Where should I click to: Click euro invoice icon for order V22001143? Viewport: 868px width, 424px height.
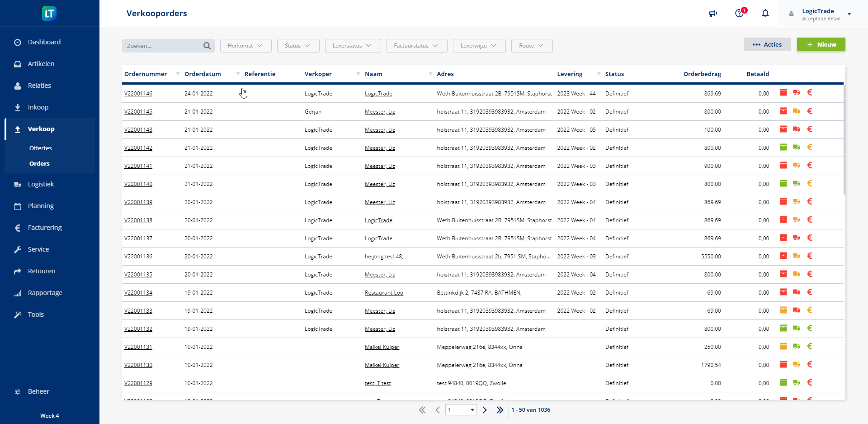[x=810, y=129]
